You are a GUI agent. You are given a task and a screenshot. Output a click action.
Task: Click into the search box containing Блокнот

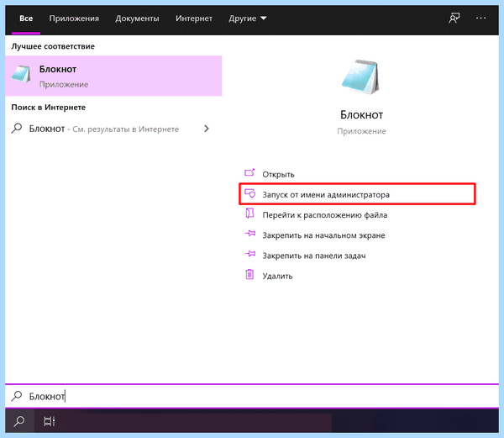252,396
